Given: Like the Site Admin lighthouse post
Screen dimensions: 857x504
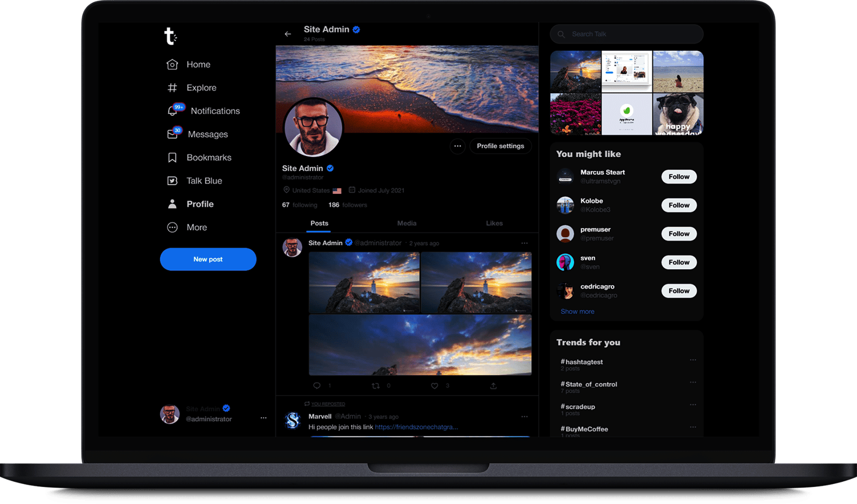Looking at the screenshot, I should click(x=434, y=386).
